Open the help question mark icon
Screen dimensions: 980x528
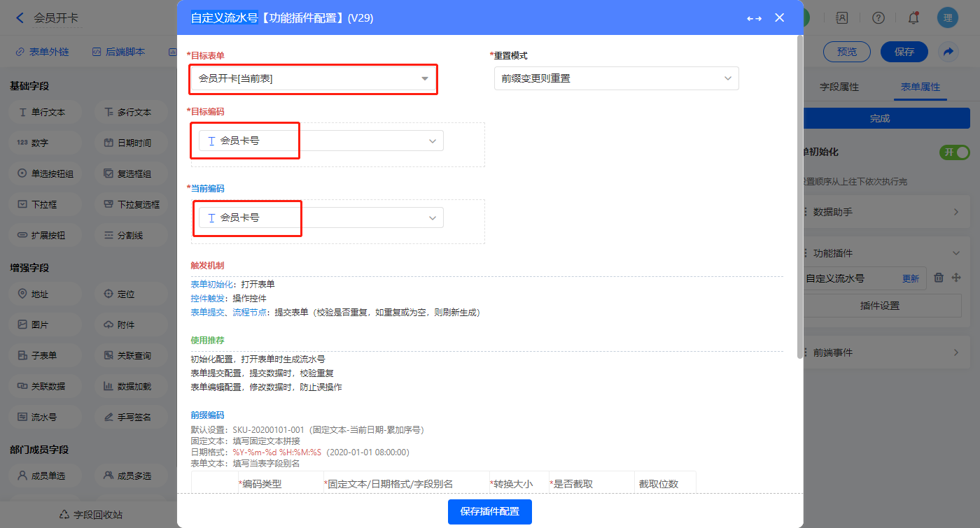[x=878, y=18]
